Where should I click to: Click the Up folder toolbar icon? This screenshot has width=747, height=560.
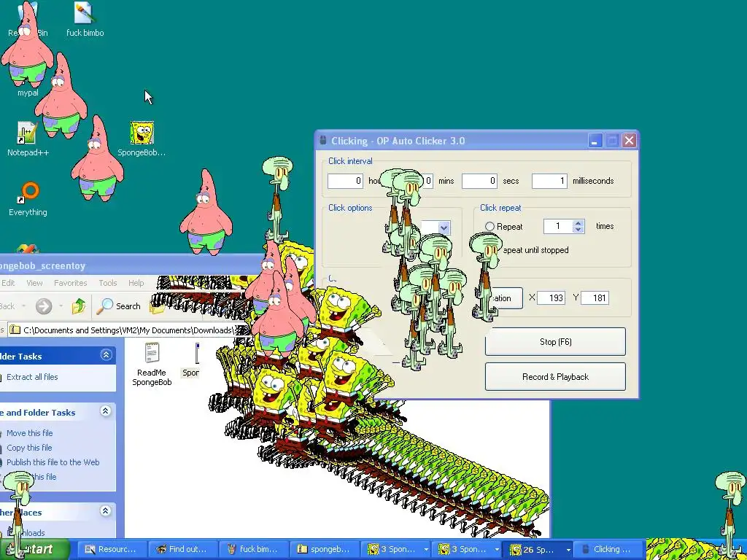(x=79, y=306)
